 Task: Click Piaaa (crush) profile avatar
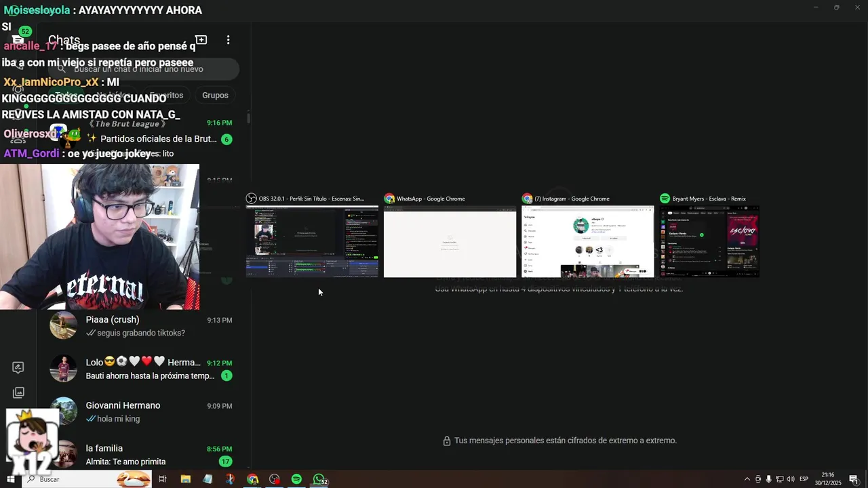pyautogui.click(x=63, y=325)
